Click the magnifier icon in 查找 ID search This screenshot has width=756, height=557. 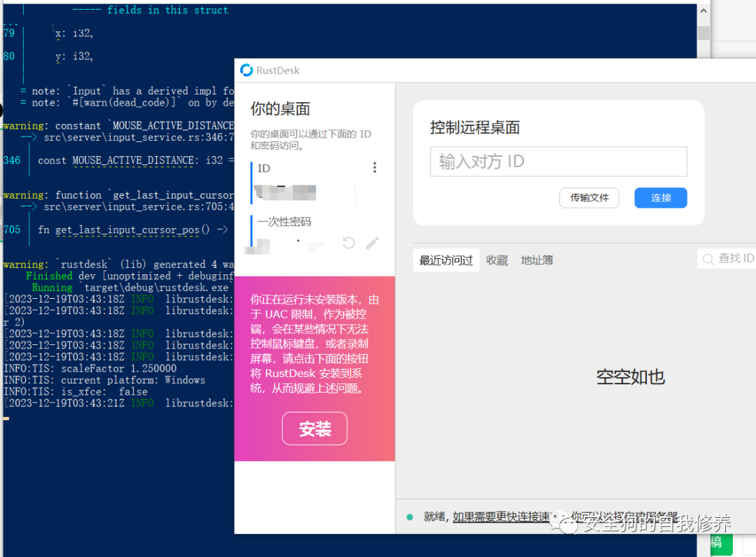click(708, 259)
